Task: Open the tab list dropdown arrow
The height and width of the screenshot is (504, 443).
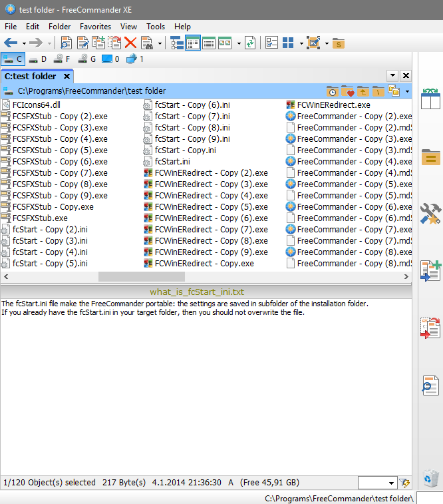Action: [392, 75]
